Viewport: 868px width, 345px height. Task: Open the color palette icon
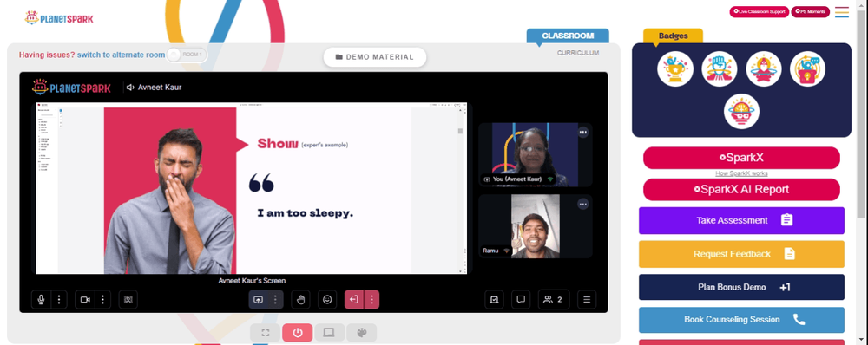[361, 333]
